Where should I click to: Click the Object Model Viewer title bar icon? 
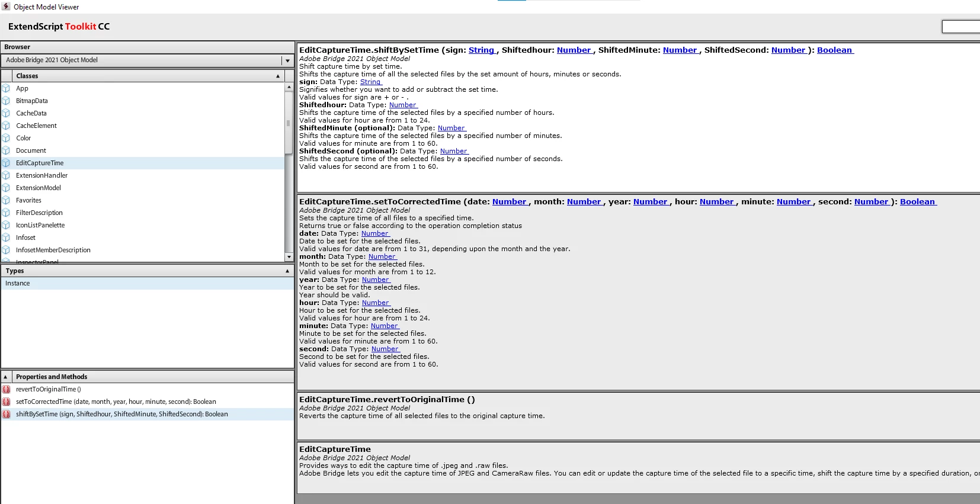[x=6, y=7]
